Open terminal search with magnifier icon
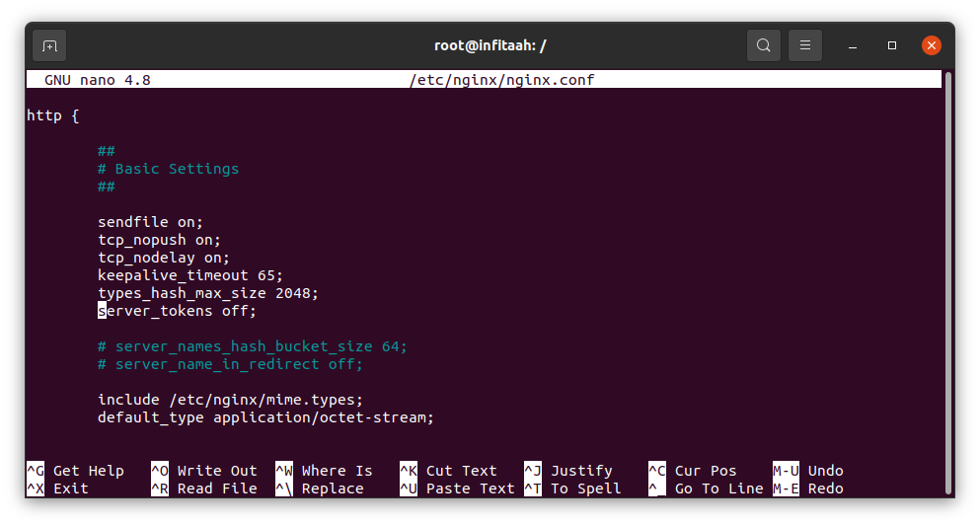Image resolution: width=980 pixels, height=526 pixels. coord(763,45)
